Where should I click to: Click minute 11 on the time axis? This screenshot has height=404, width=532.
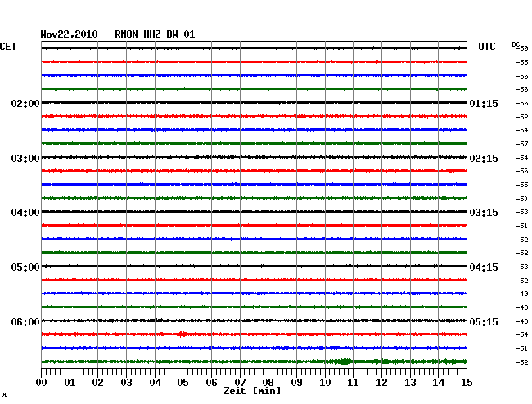pyautogui.click(x=353, y=382)
